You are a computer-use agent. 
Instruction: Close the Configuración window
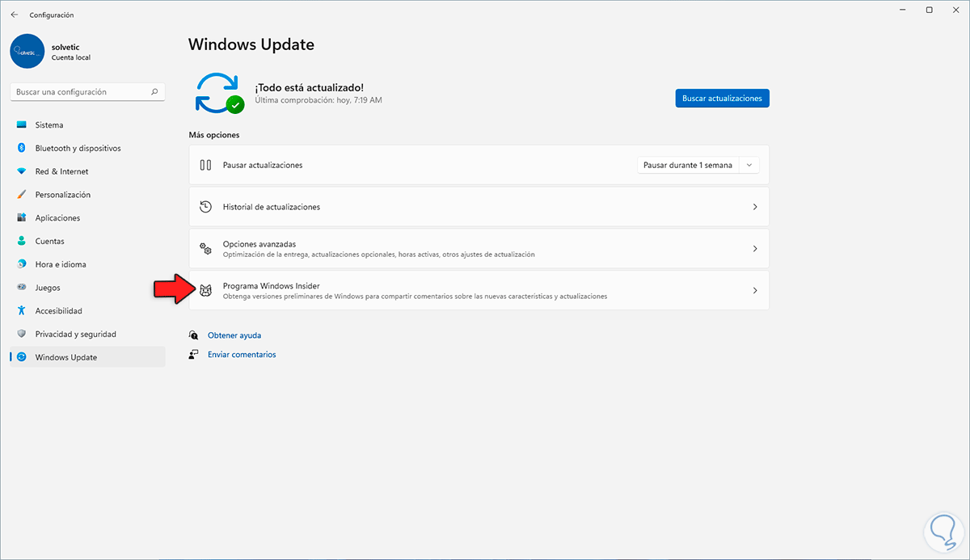955,10
